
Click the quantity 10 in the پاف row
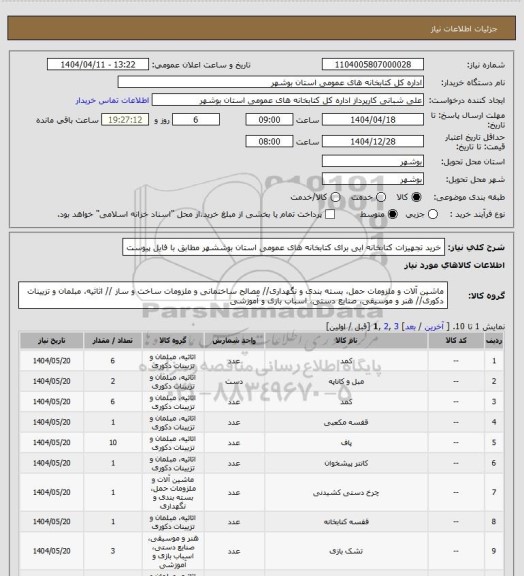(113, 443)
